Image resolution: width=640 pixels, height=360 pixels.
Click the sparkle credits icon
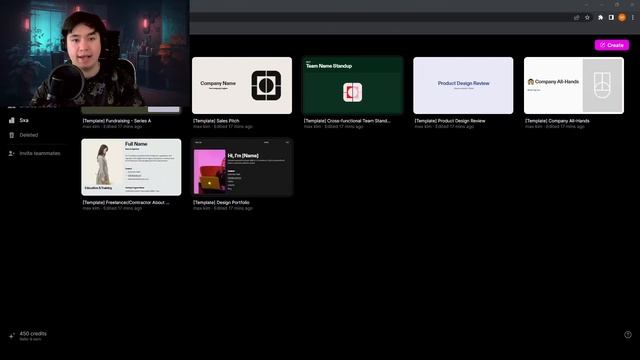11,336
